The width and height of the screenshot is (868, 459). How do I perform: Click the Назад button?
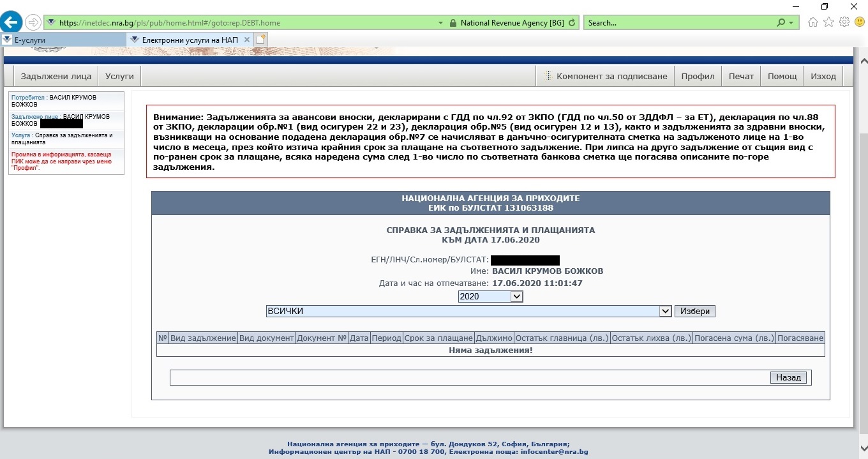(788, 377)
